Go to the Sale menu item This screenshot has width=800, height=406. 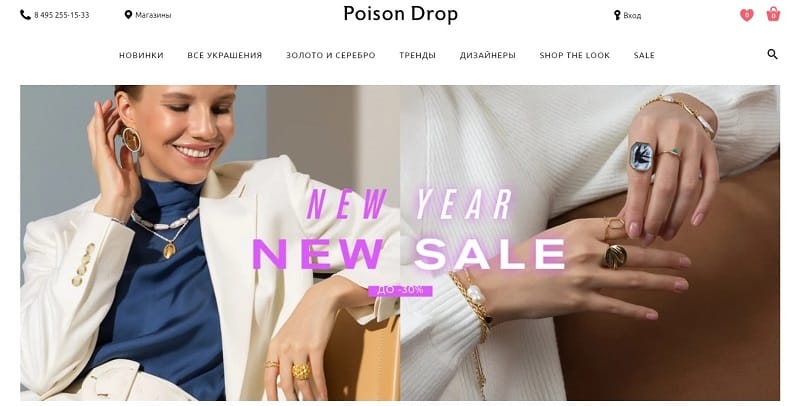(644, 55)
